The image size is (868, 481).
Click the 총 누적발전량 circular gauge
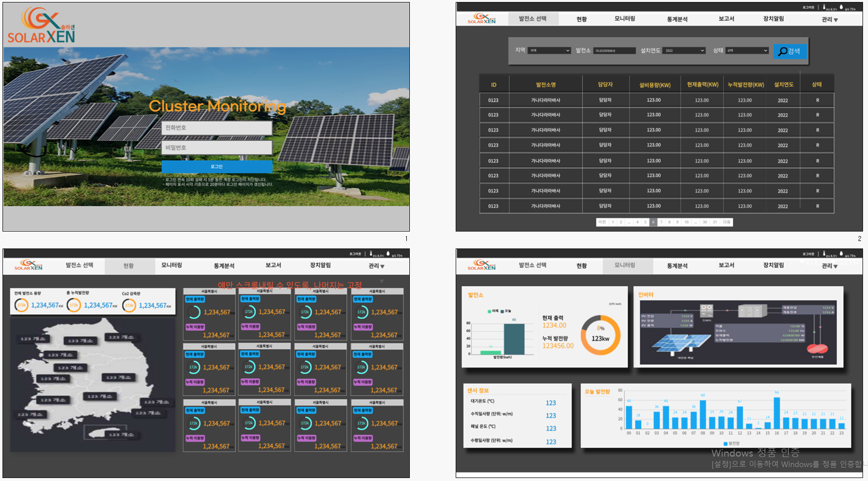click(74, 305)
